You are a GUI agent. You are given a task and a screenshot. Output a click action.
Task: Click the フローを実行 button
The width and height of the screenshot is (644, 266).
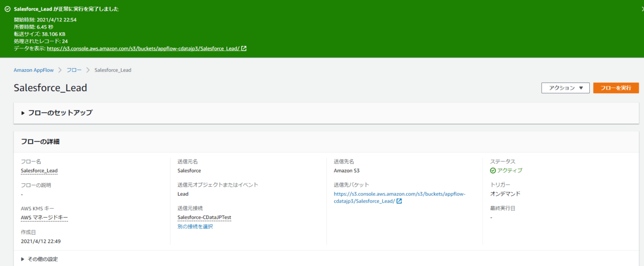[616, 88]
